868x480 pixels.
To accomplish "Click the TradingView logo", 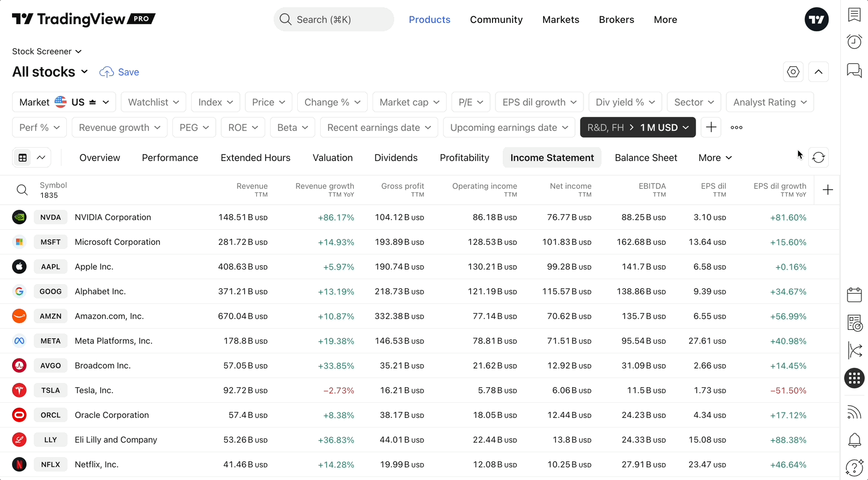I will pos(84,19).
